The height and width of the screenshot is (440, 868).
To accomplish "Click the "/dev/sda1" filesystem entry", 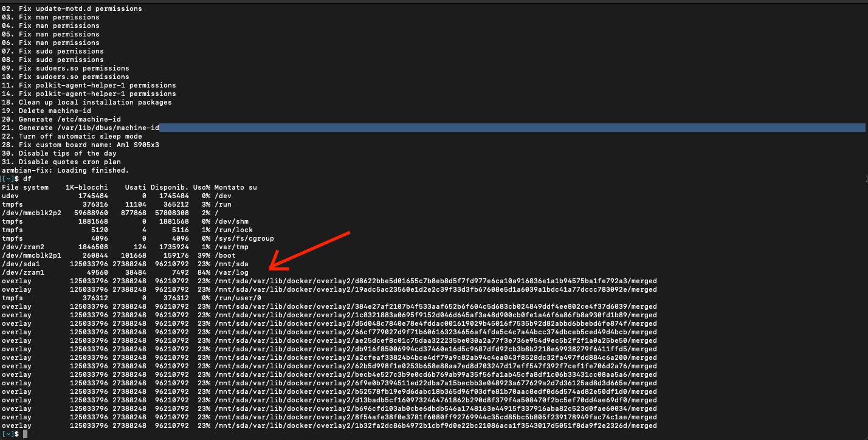I will pos(21,264).
